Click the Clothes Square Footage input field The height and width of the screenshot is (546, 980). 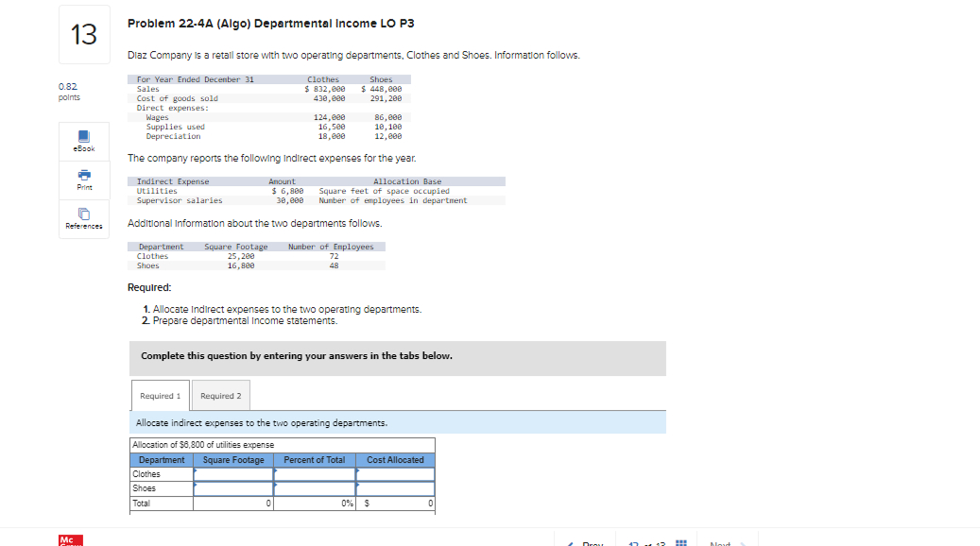[x=232, y=473]
